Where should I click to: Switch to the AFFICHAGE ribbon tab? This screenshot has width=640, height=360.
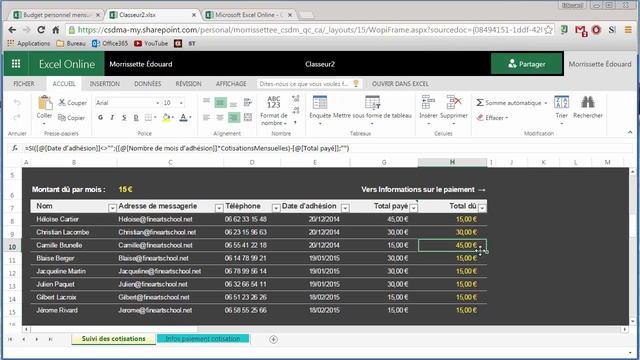(231, 84)
